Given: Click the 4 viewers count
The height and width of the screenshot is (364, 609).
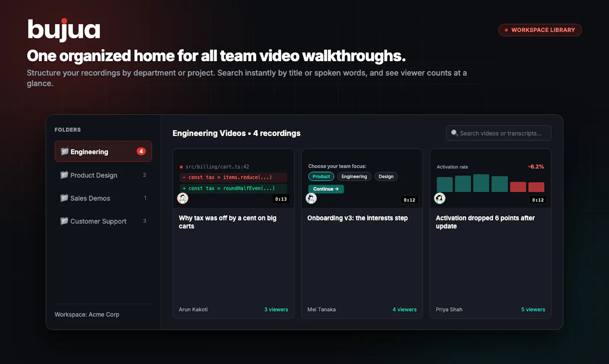Looking at the screenshot, I should click(405, 309).
